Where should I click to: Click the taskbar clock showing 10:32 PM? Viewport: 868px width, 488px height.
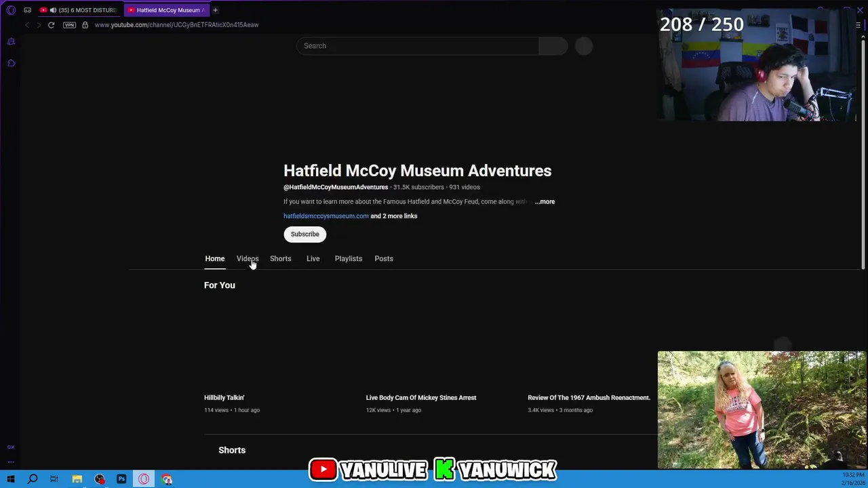click(853, 479)
